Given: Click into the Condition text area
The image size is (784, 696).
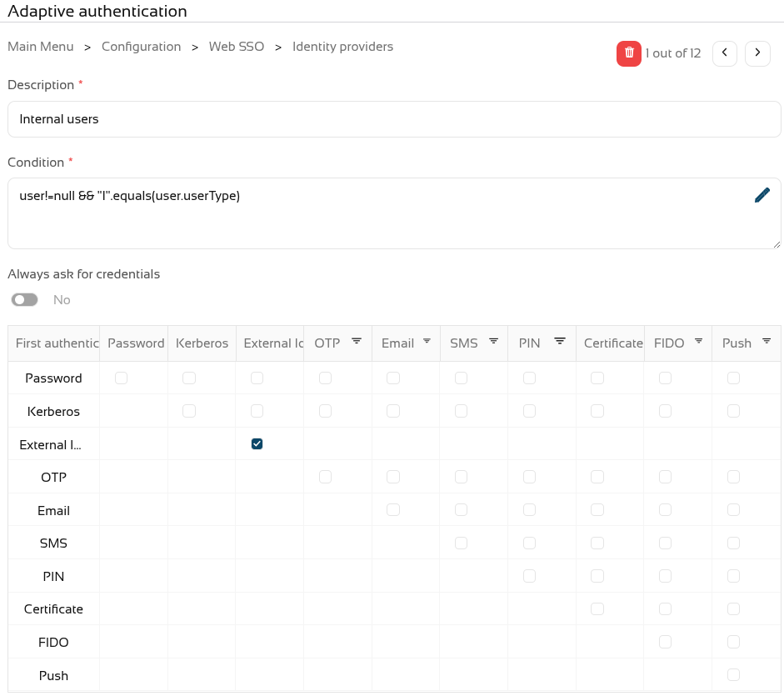Looking at the screenshot, I should [394, 213].
